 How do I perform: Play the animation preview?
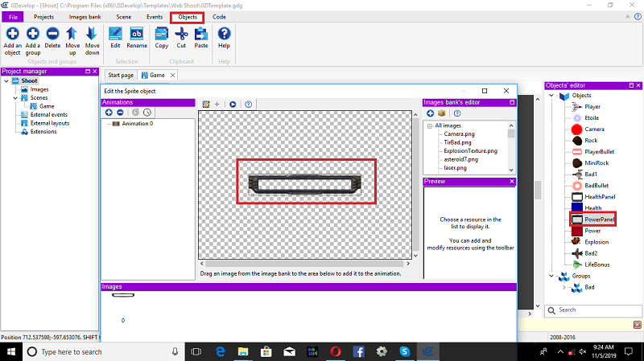[x=233, y=105]
